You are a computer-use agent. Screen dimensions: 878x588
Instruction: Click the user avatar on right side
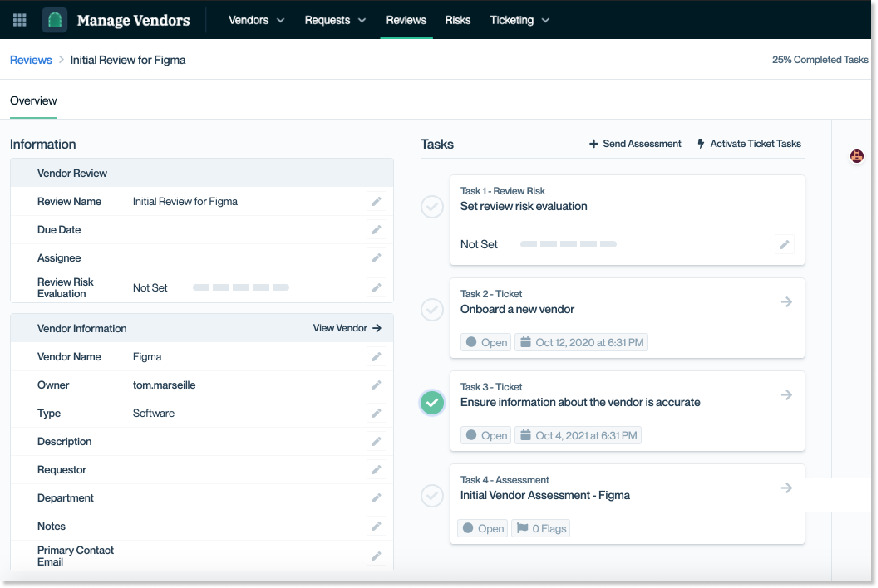click(x=857, y=156)
